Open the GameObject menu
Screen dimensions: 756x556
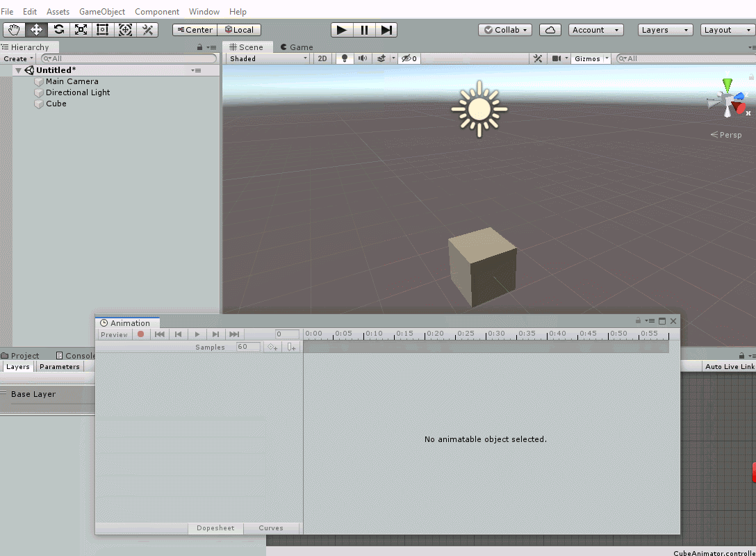[x=102, y=11]
